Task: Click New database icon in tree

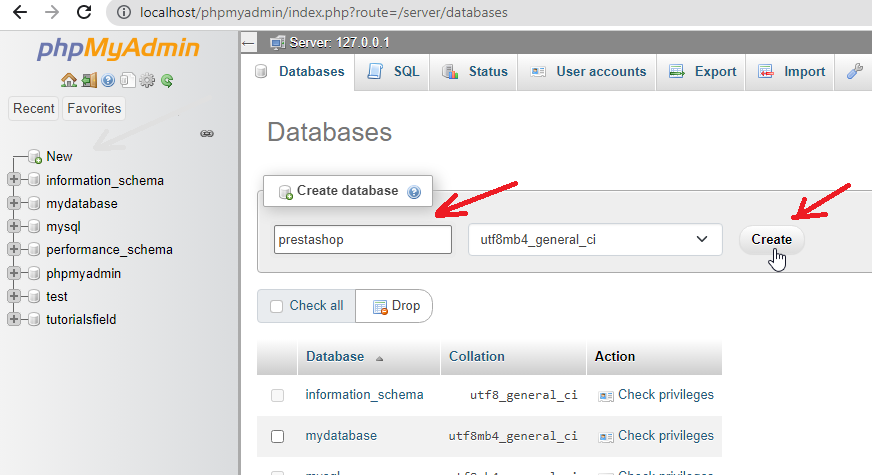Action: point(35,157)
